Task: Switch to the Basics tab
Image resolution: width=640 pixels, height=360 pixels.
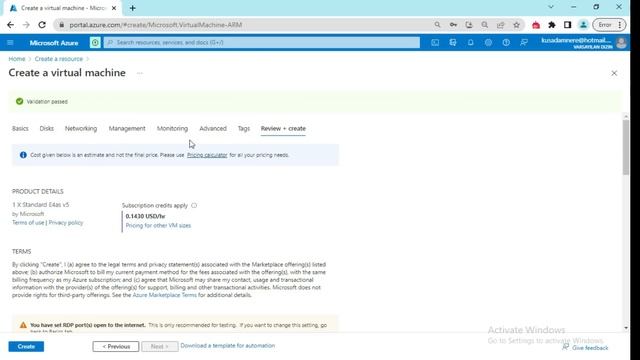Action: point(20,128)
